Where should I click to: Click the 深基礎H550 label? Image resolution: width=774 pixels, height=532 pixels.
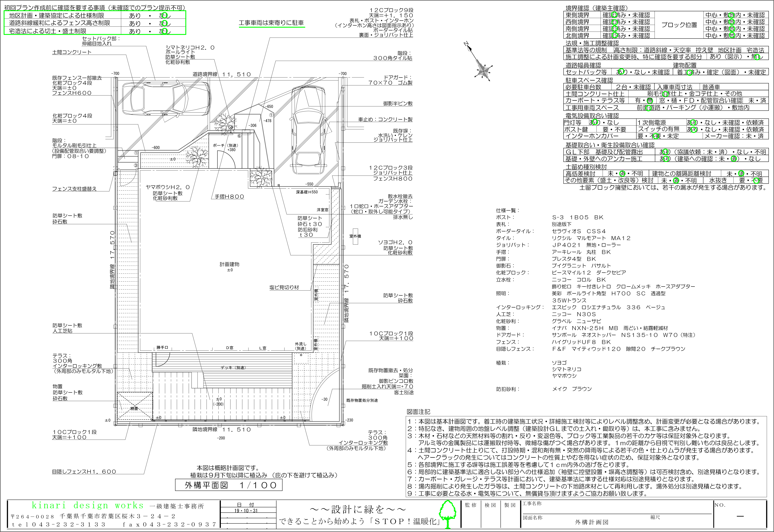[x=307, y=192]
